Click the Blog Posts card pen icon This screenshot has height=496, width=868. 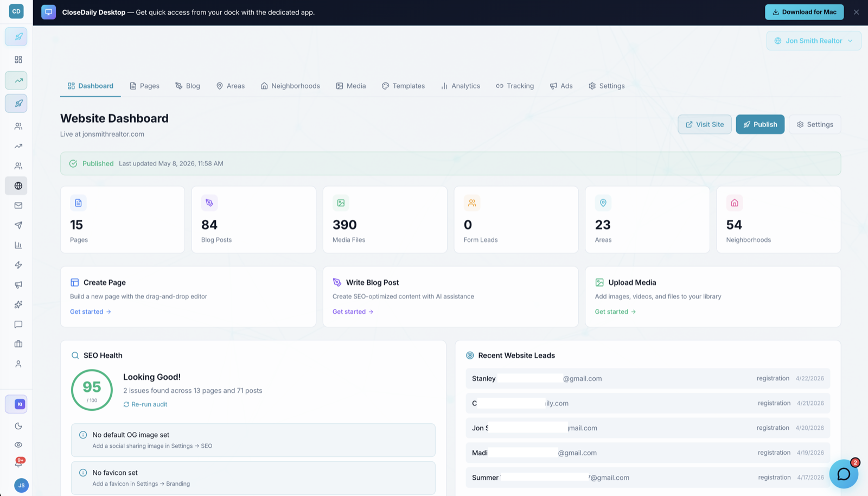(209, 203)
